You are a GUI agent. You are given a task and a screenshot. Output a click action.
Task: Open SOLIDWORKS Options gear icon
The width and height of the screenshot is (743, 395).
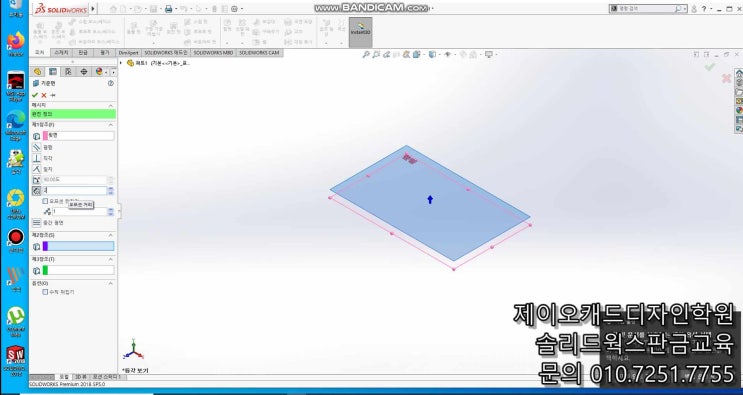point(234,9)
